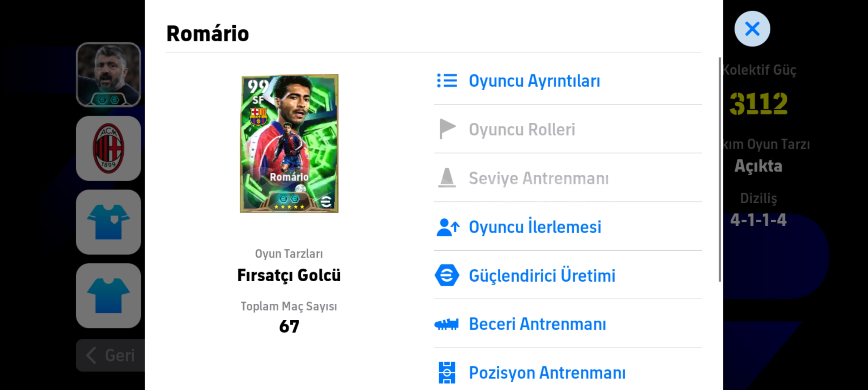The height and width of the screenshot is (390, 868).
Task: Open Oyuncu Ayrıntıları menu entry
Action: coord(534,81)
